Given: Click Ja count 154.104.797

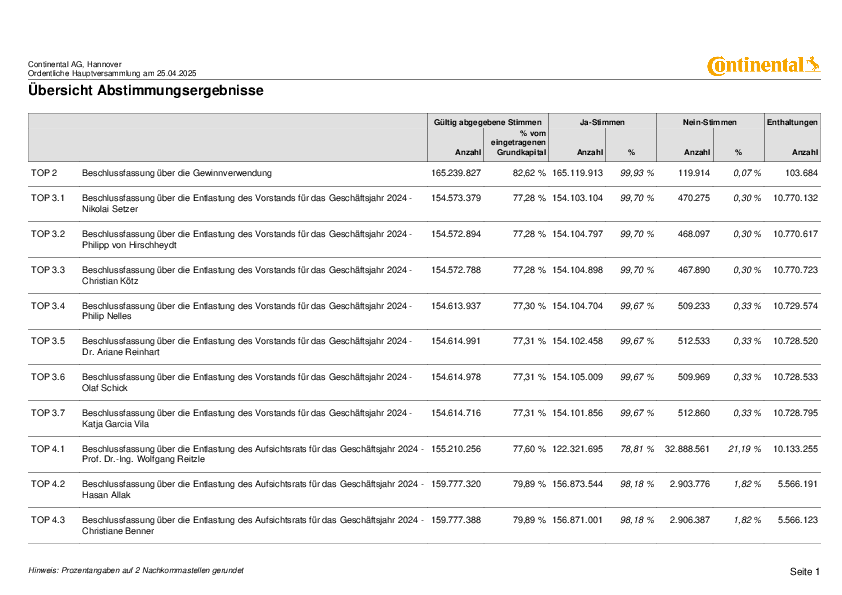Looking at the screenshot, I should click(x=577, y=234).
